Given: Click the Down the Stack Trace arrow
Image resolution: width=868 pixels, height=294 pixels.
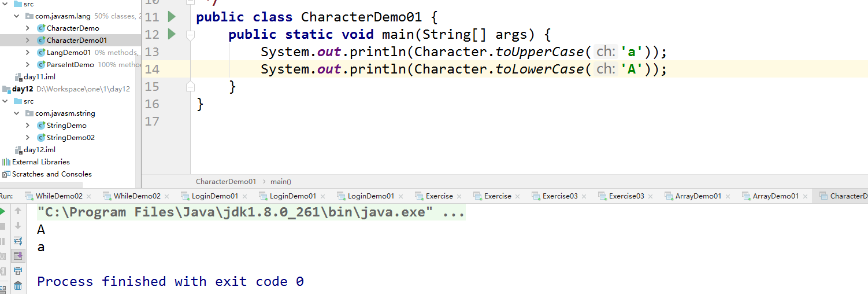Looking at the screenshot, I should (x=18, y=226).
